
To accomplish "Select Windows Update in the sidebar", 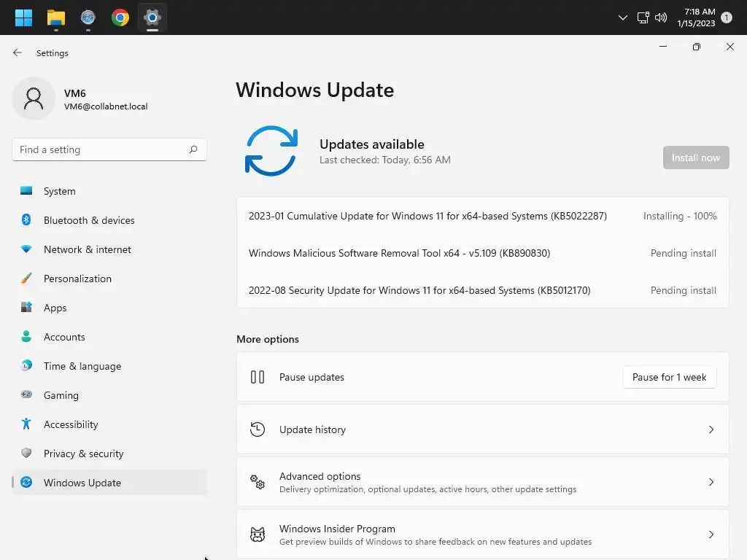I will 109,483.
